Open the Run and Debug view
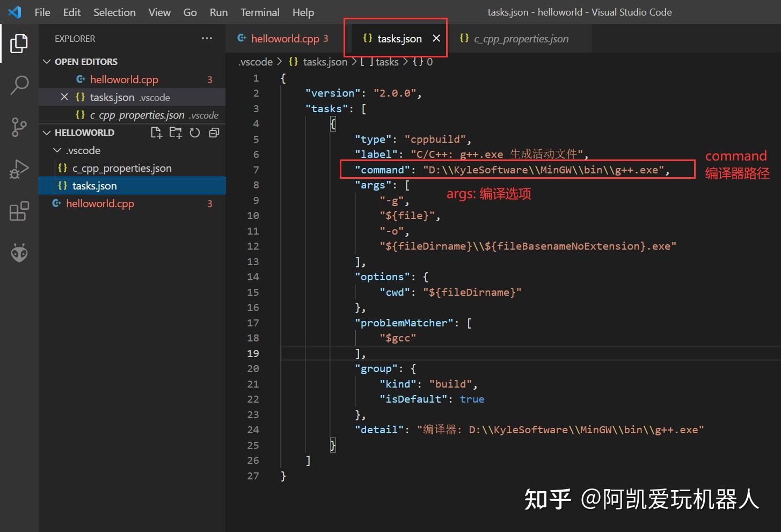 tap(20, 169)
